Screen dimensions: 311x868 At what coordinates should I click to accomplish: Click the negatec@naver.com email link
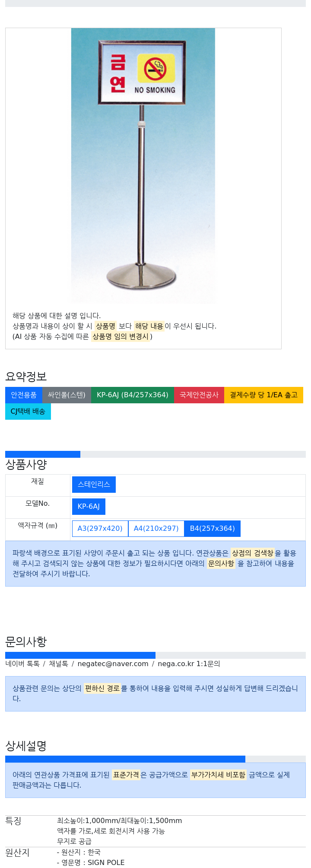[113, 664]
